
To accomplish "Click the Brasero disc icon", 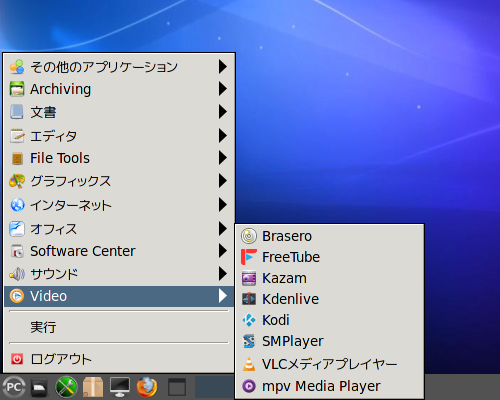I will click(249, 236).
